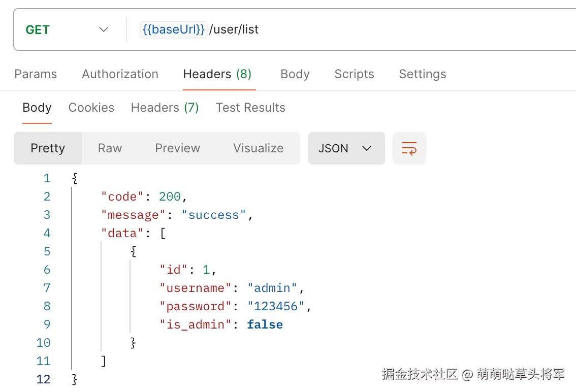Switch to the Authorization tab
576x392 pixels.
click(120, 74)
